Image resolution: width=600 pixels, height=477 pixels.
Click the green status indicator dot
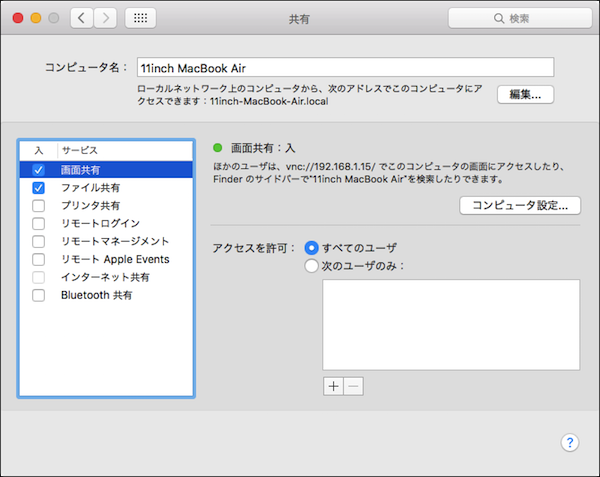(217, 148)
